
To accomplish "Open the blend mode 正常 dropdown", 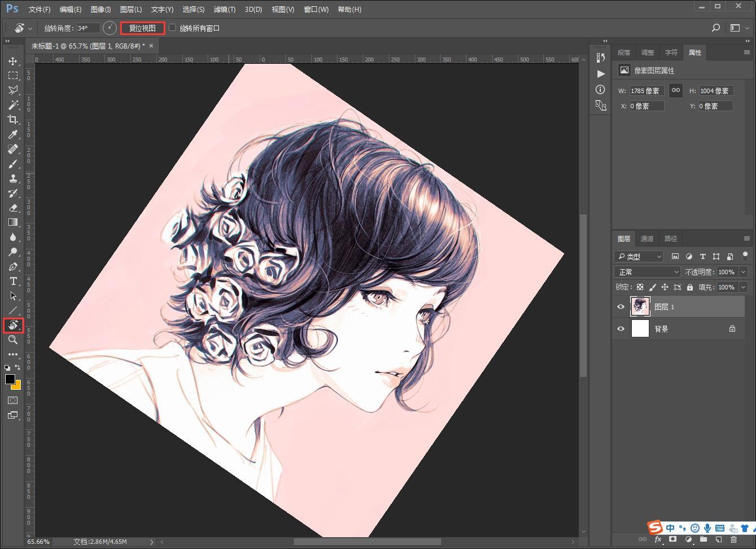I will 648,272.
